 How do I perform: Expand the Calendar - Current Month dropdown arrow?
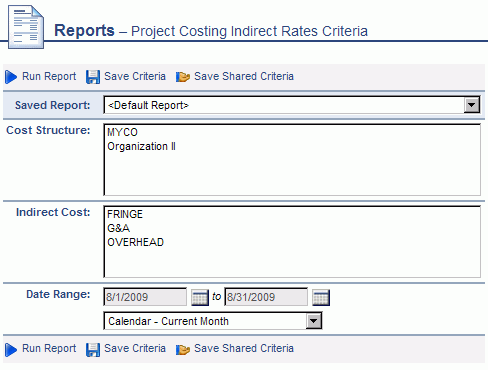click(314, 321)
